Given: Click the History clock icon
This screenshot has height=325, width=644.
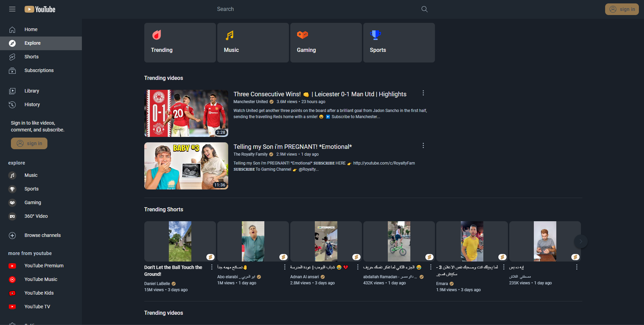Looking at the screenshot, I should point(12,105).
